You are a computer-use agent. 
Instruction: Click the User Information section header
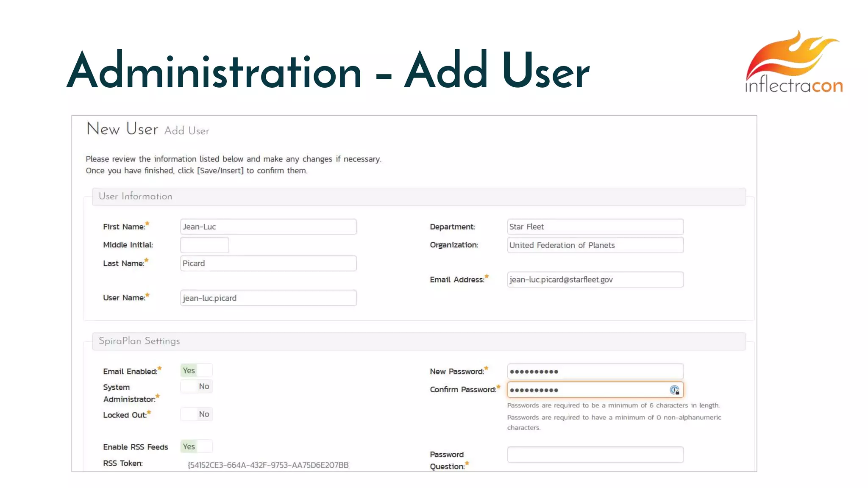[419, 197]
